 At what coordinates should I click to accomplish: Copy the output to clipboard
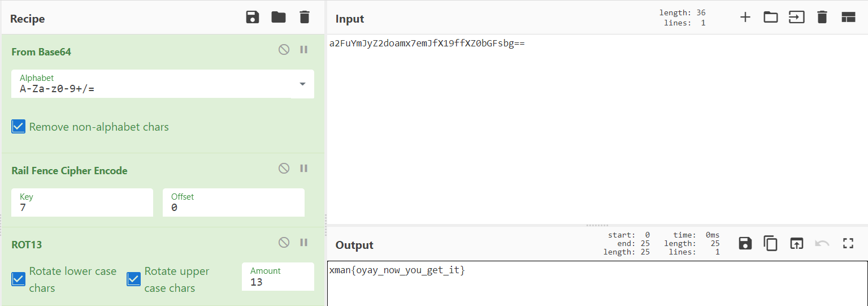coord(771,243)
